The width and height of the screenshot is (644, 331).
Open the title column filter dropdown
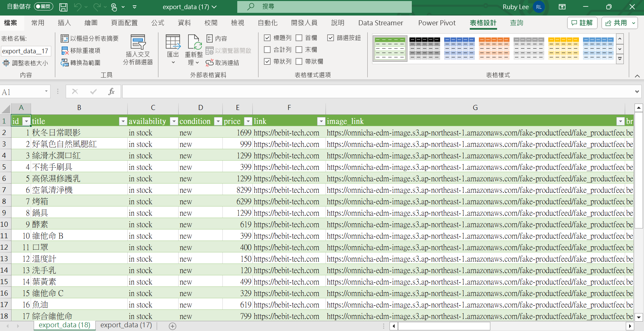[x=123, y=121]
